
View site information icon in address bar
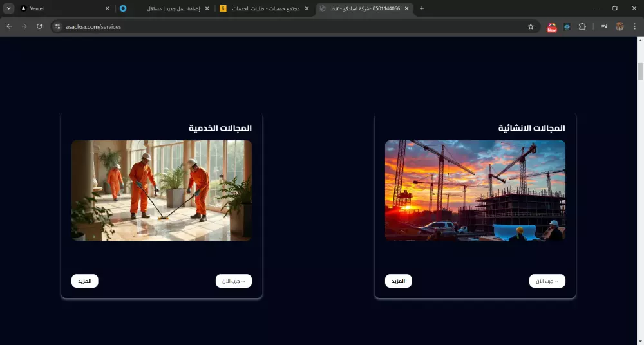57,26
